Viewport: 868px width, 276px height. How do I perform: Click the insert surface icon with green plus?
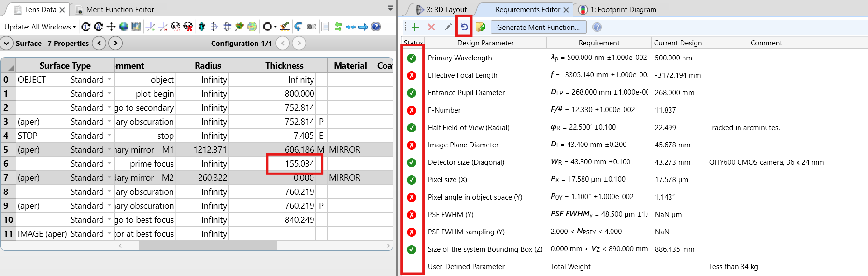tap(150, 27)
